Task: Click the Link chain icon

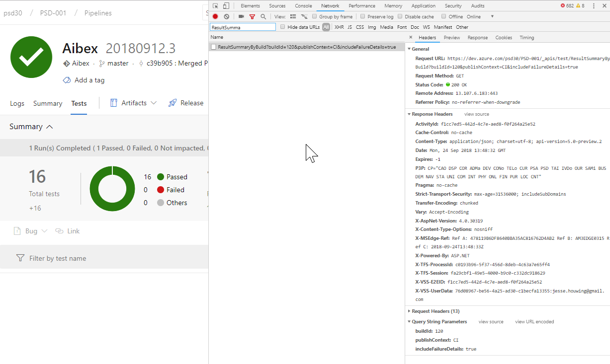Action: 59,231
